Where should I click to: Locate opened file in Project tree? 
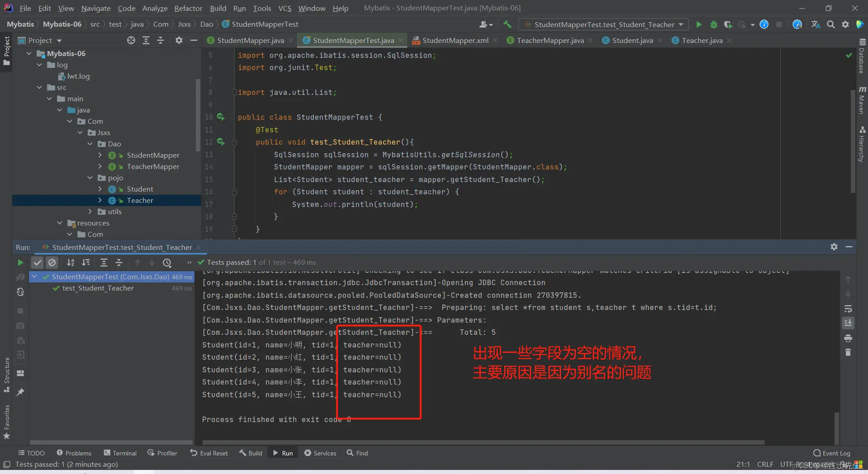[x=131, y=40]
